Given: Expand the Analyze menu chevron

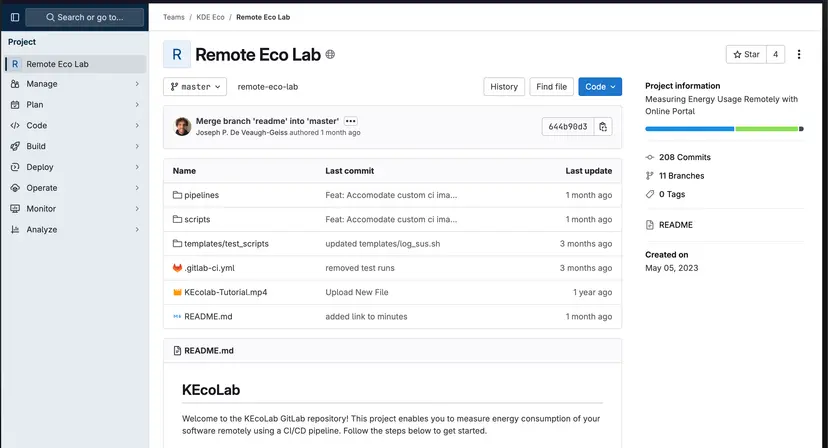Looking at the screenshot, I should pyautogui.click(x=137, y=229).
